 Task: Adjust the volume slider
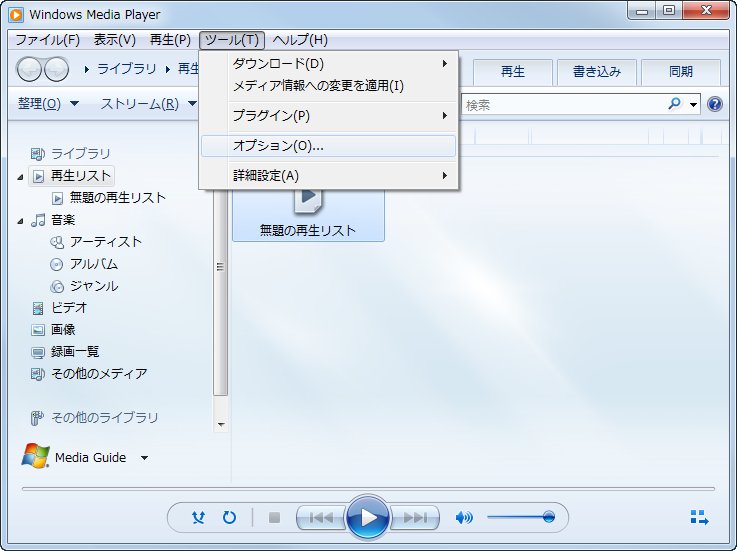coord(521,517)
